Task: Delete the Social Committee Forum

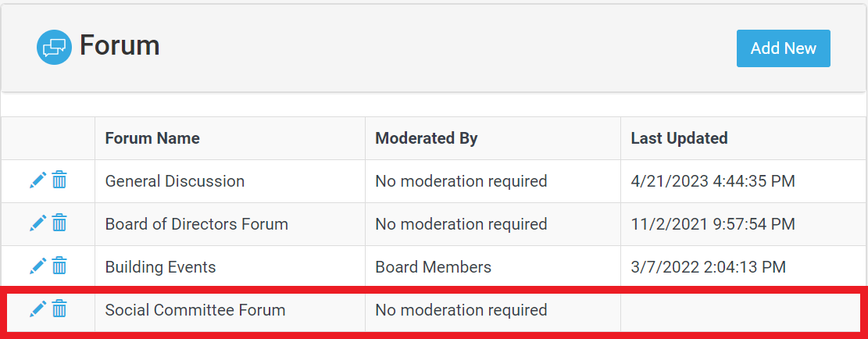Action: point(59,310)
